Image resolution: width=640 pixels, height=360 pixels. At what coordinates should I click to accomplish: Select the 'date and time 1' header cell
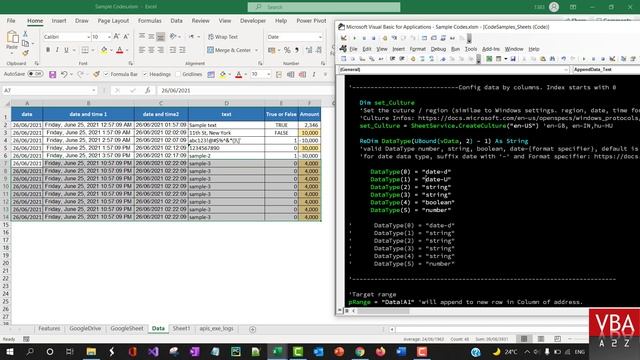click(x=88, y=114)
